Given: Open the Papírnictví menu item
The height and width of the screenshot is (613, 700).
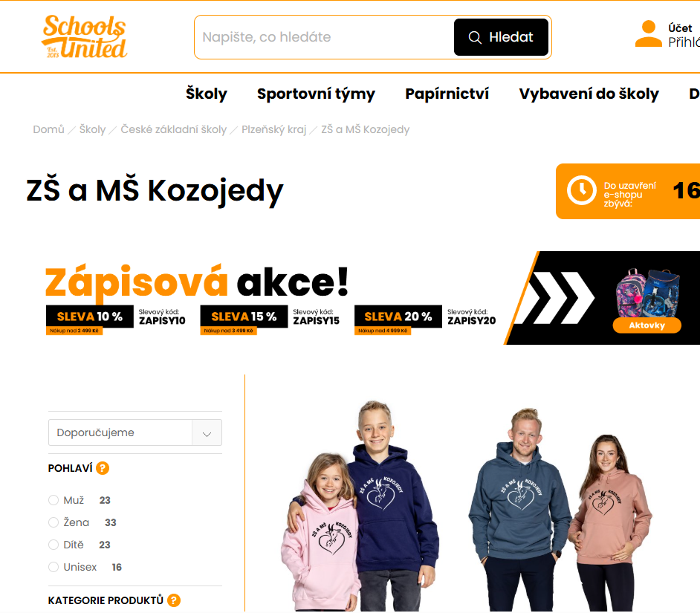Looking at the screenshot, I should point(447,94).
